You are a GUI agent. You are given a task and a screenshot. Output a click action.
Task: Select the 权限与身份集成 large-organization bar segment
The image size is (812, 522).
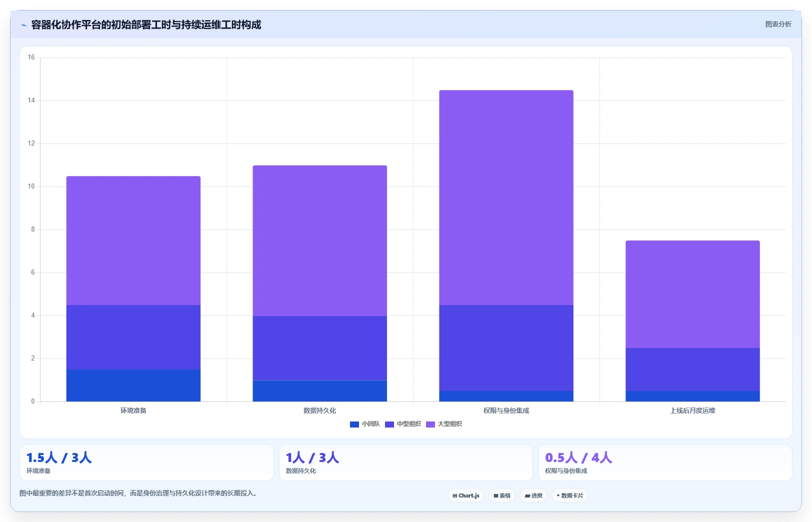tap(506, 197)
